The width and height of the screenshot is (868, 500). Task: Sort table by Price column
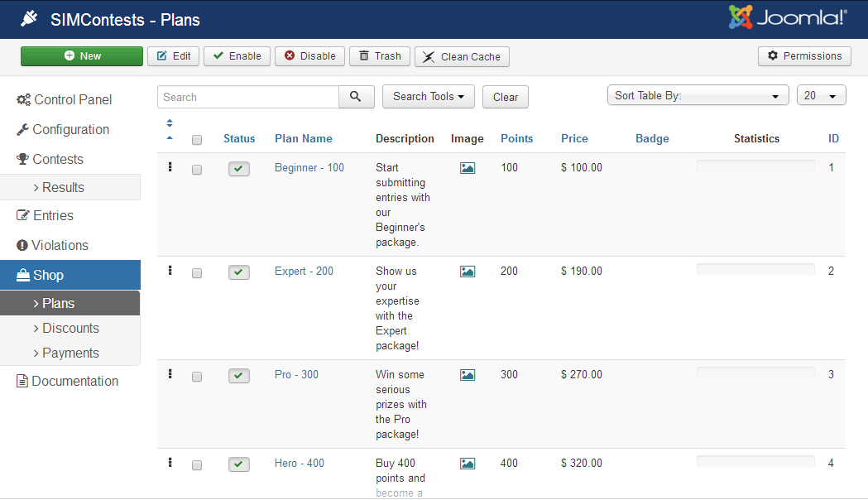[x=574, y=139]
